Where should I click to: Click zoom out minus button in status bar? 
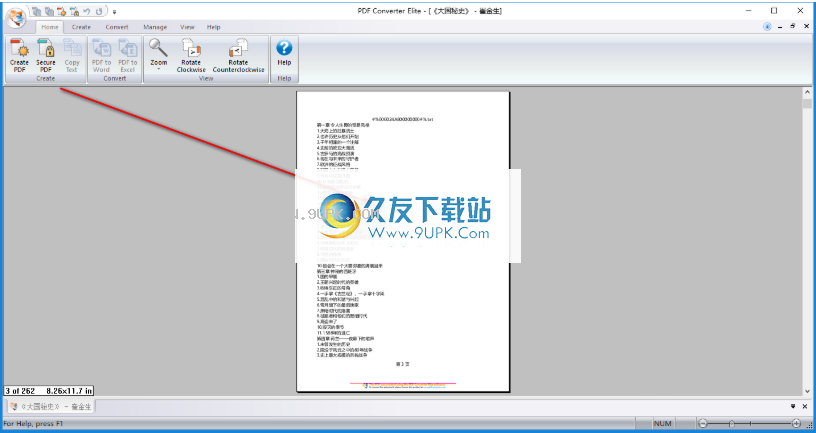coord(703,424)
